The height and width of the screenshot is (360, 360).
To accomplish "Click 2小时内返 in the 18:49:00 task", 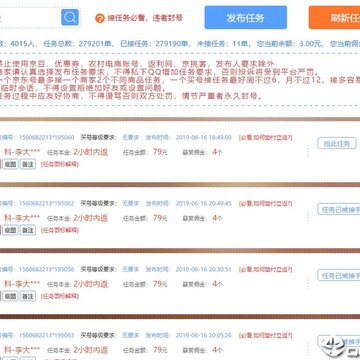I will tap(91, 152).
